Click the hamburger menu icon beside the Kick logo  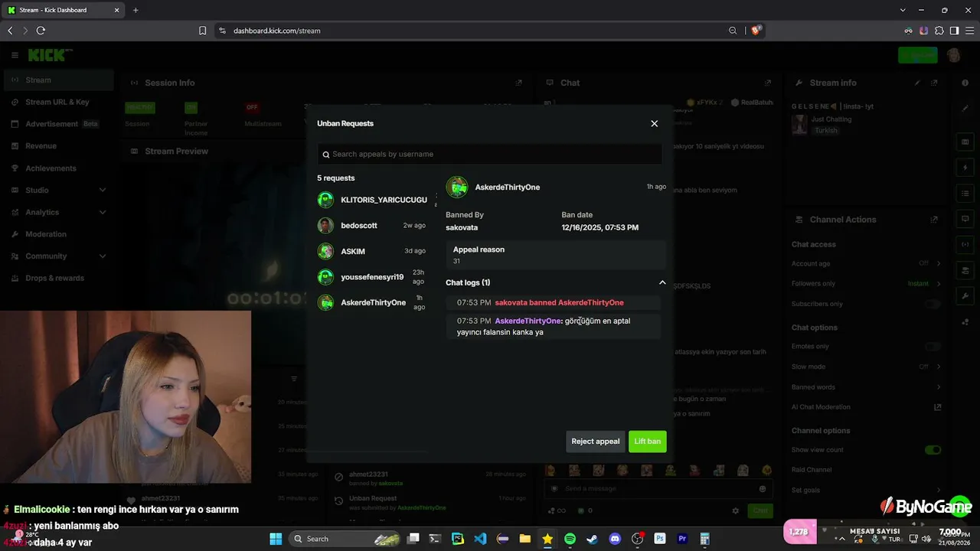[x=15, y=55]
